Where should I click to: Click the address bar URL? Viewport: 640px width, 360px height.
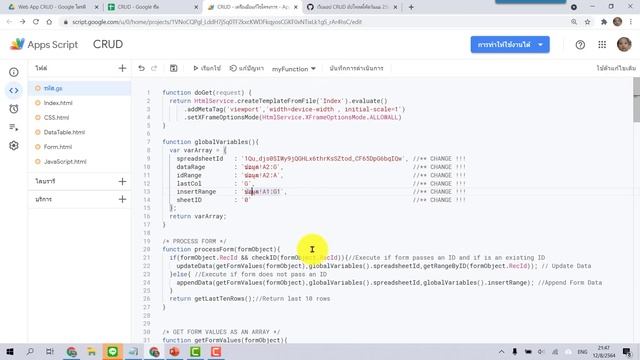point(217,22)
